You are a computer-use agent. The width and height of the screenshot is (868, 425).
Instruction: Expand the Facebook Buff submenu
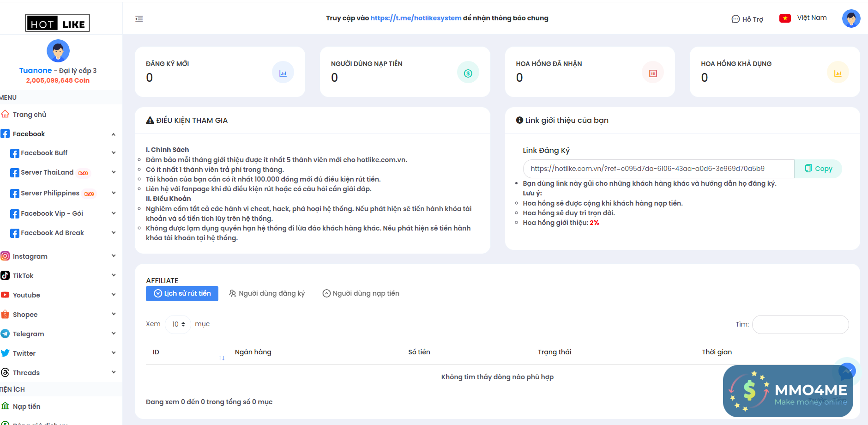tap(113, 153)
